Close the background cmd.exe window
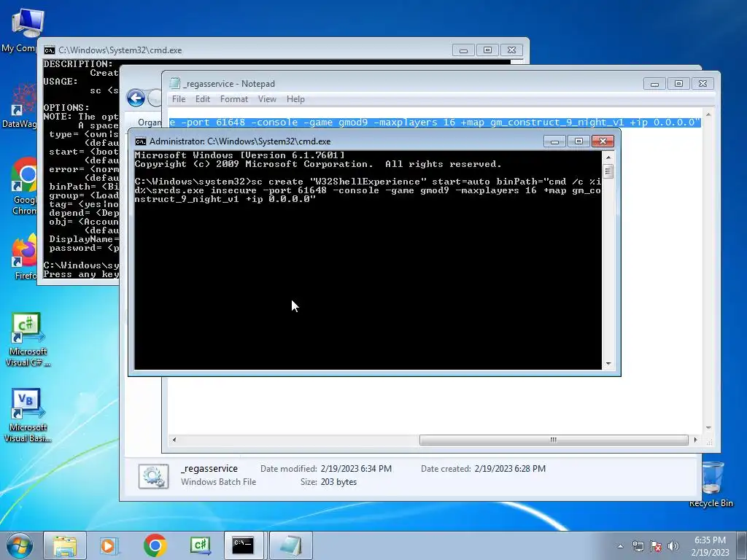This screenshot has width=747, height=560. (511, 50)
